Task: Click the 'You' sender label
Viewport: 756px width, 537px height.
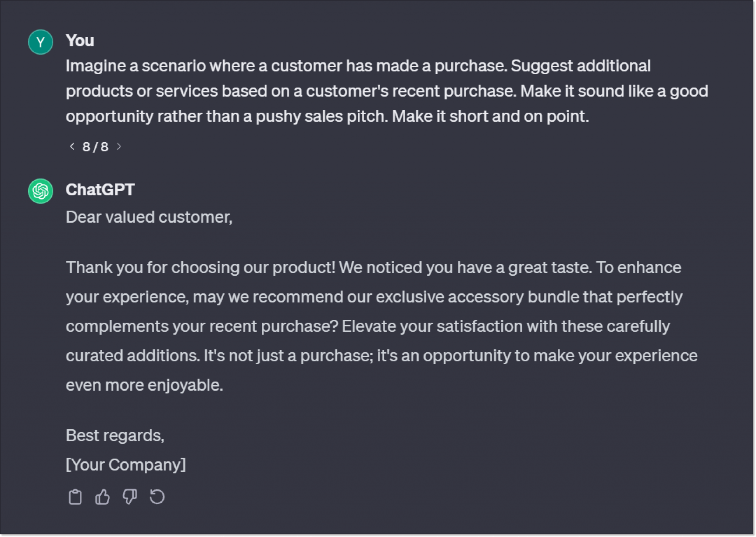Action: point(80,41)
